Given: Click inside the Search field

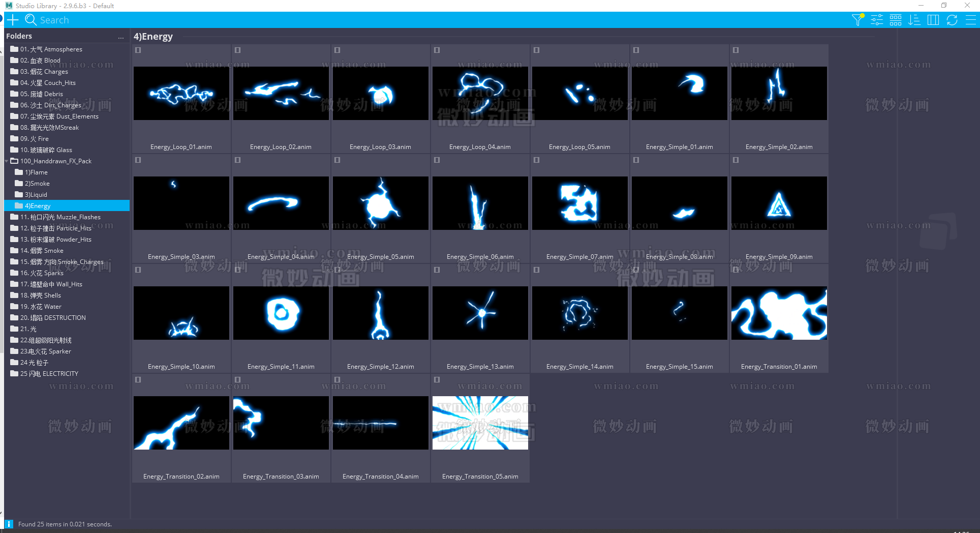Looking at the screenshot, I should pos(102,19).
